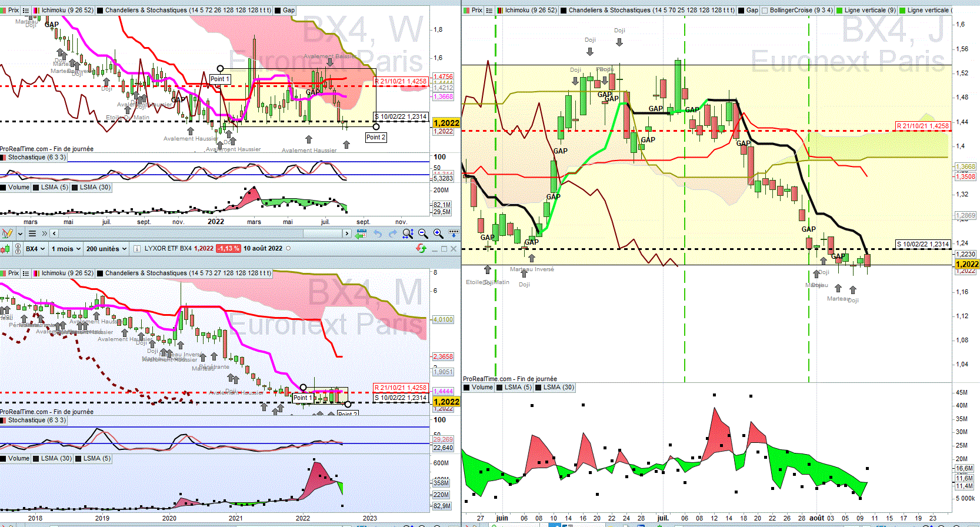Click Stochastique (6 3 3) label on monthly chart

pos(37,420)
